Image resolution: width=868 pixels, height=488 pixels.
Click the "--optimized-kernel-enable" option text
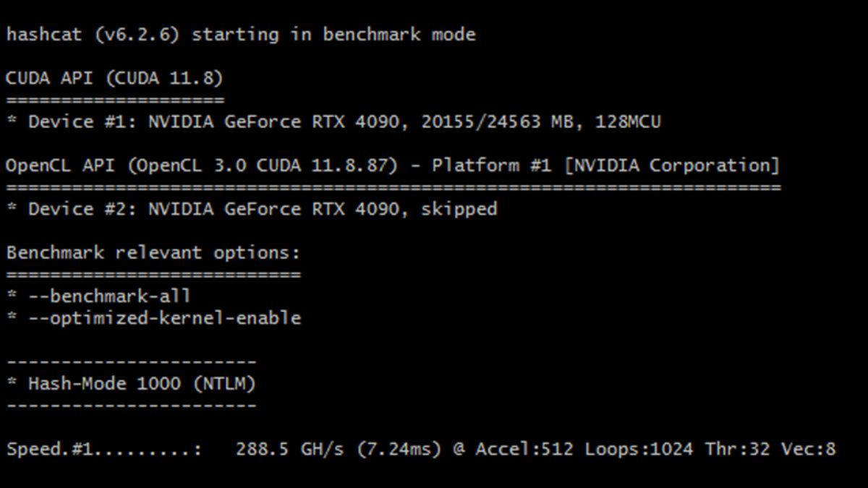click(x=164, y=318)
